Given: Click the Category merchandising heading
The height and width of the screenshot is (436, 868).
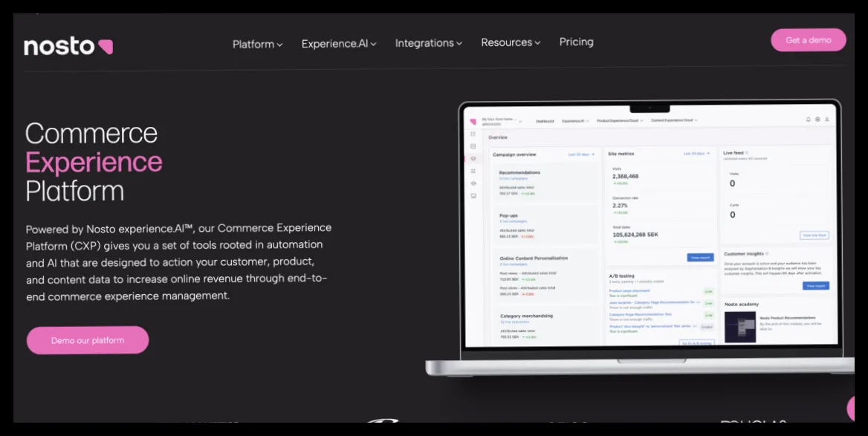Looking at the screenshot, I should tap(526, 316).
